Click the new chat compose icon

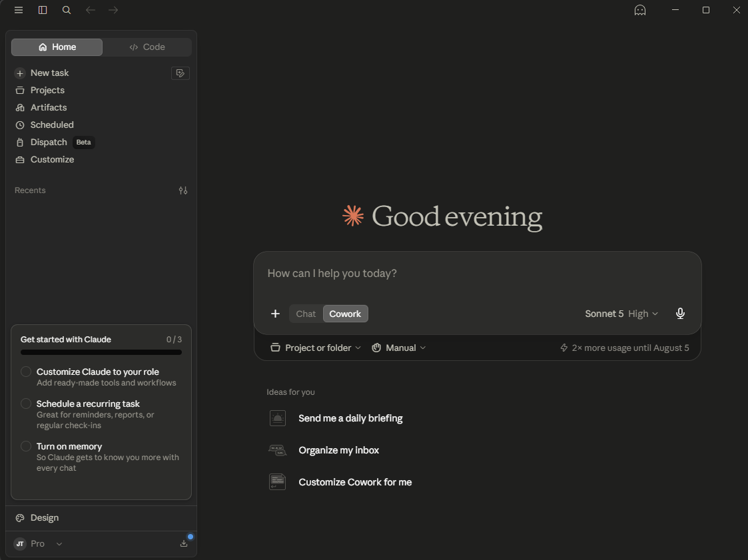tap(181, 73)
